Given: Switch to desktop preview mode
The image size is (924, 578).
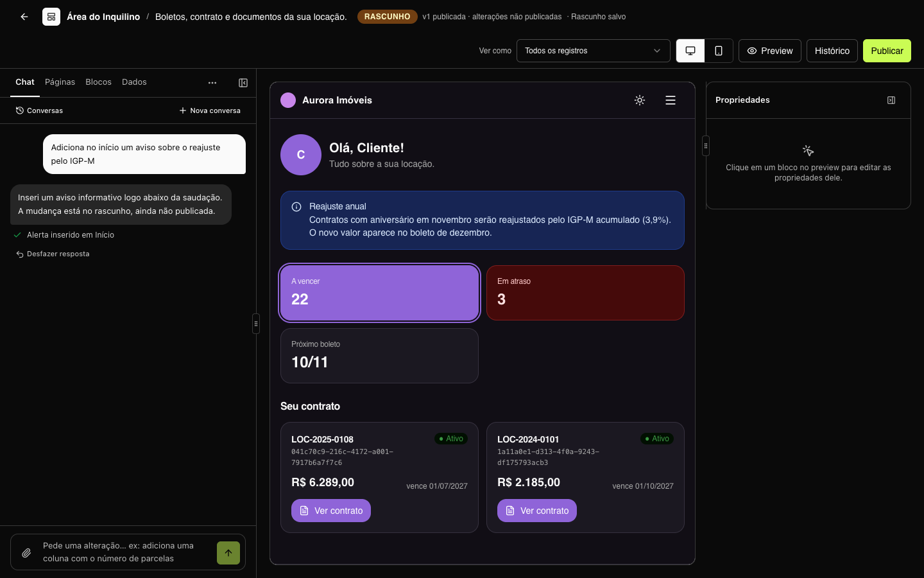Looking at the screenshot, I should click(690, 51).
